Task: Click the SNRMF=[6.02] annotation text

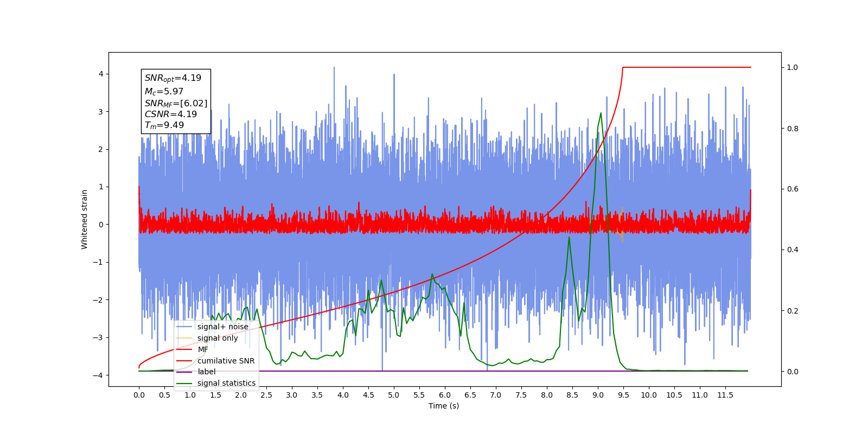Action: click(176, 103)
